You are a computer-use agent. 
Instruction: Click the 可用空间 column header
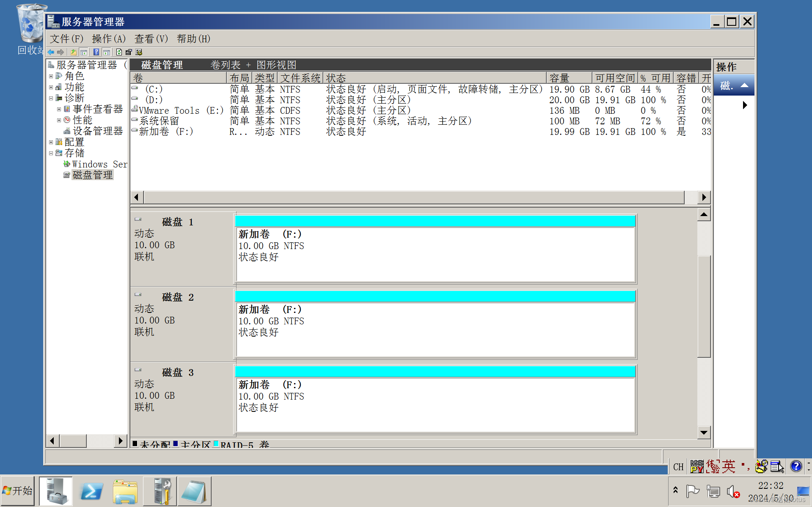click(x=615, y=78)
